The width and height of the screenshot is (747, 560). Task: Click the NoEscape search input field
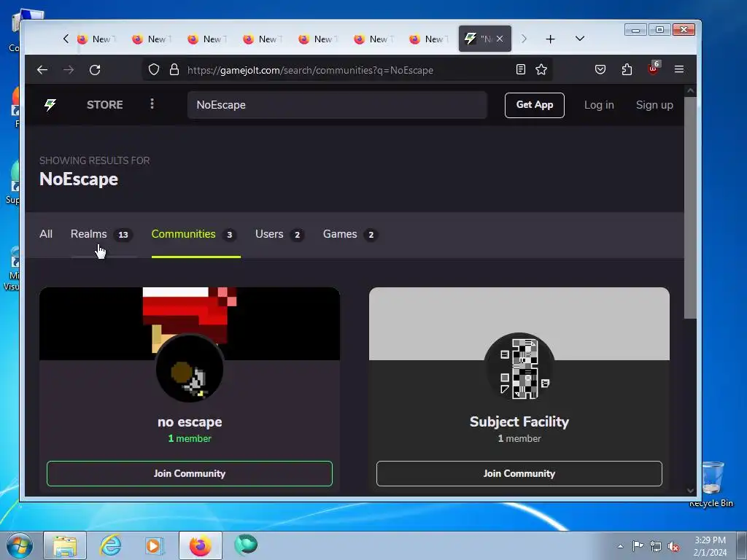337,105
